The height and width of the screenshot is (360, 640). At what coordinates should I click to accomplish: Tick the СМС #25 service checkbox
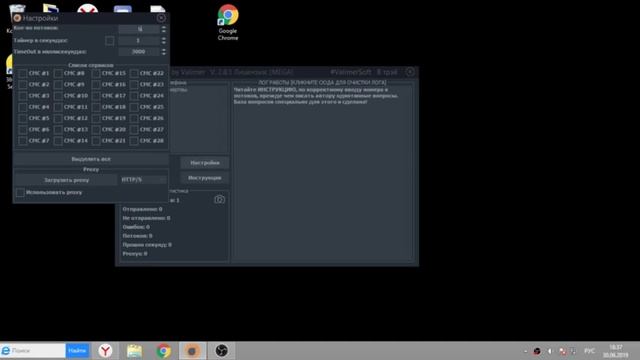coord(134,107)
